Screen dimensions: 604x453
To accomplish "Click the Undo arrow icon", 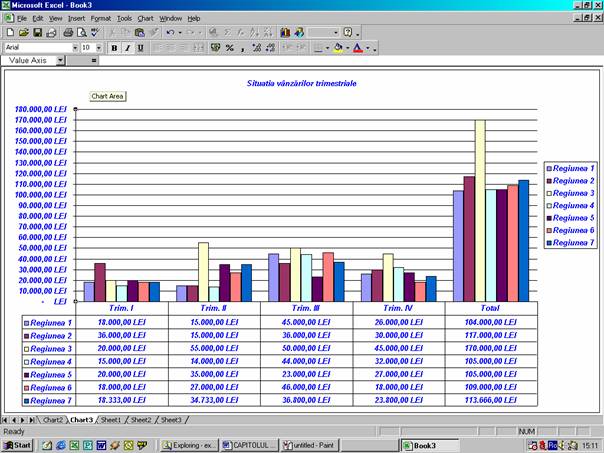I will point(171,32).
